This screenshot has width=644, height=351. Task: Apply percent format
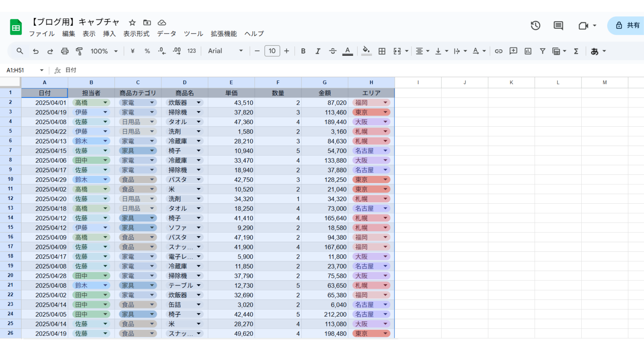(147, 51)
